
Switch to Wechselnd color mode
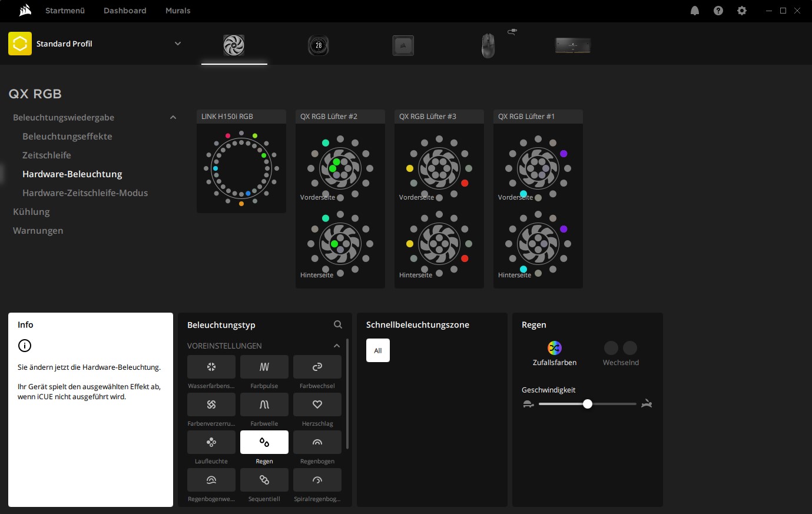621,348
